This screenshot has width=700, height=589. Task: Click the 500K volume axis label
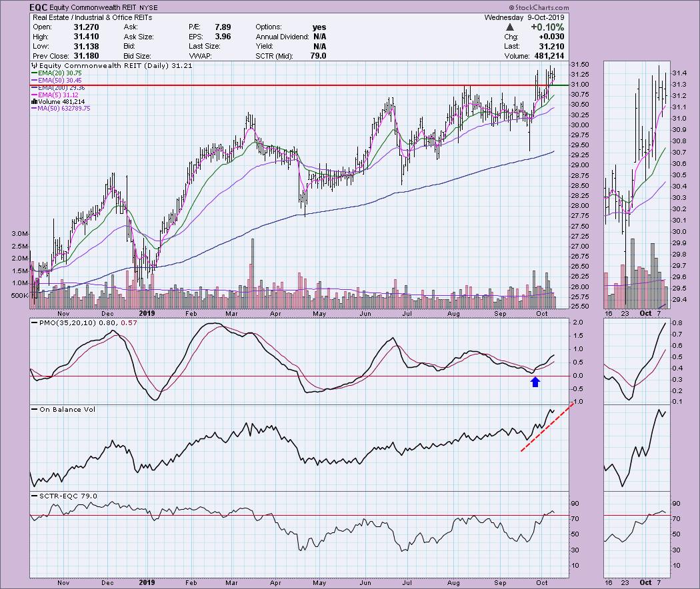pos(20,295)
